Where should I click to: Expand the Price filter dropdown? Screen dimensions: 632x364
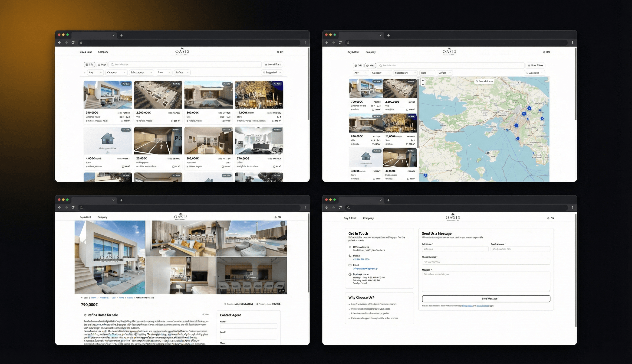[x=164, y=72]
